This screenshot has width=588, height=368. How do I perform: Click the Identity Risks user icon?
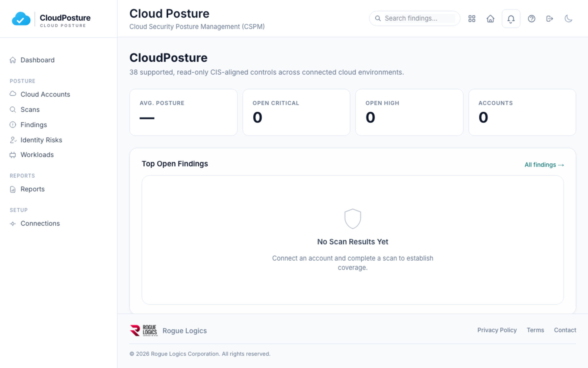(x=13, y=140)
